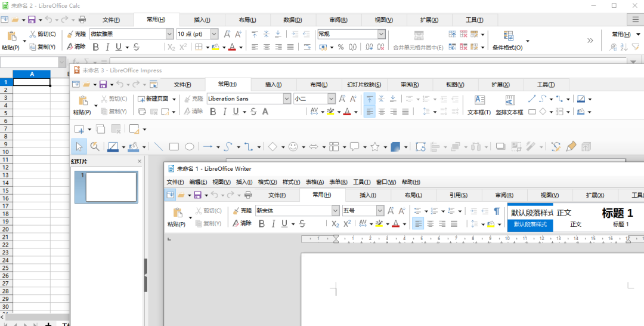644x326 pixels.
Task: Click the Subscript X₂ icon in Writer
Action: pos(335,224)
